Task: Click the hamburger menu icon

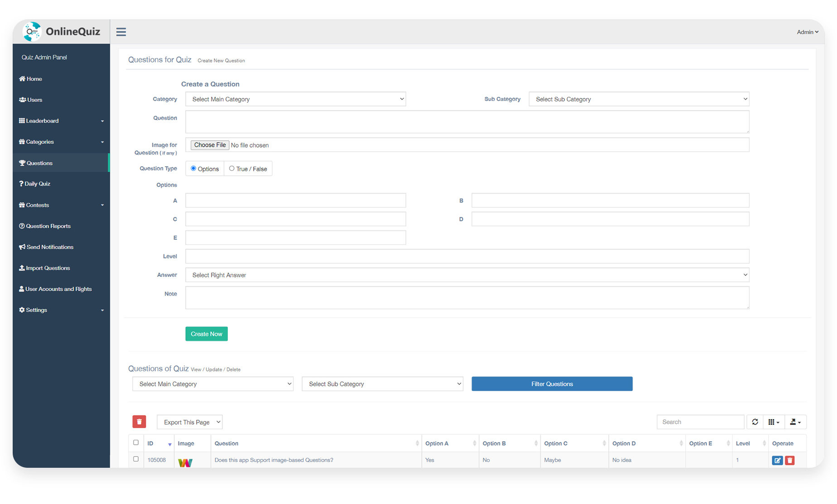Action: (x=121, y=32)
